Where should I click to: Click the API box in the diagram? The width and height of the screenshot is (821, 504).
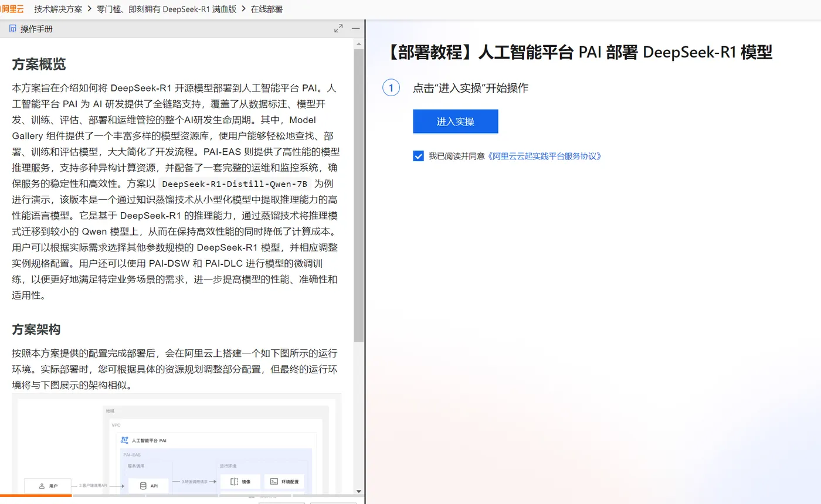pos(148,486)
